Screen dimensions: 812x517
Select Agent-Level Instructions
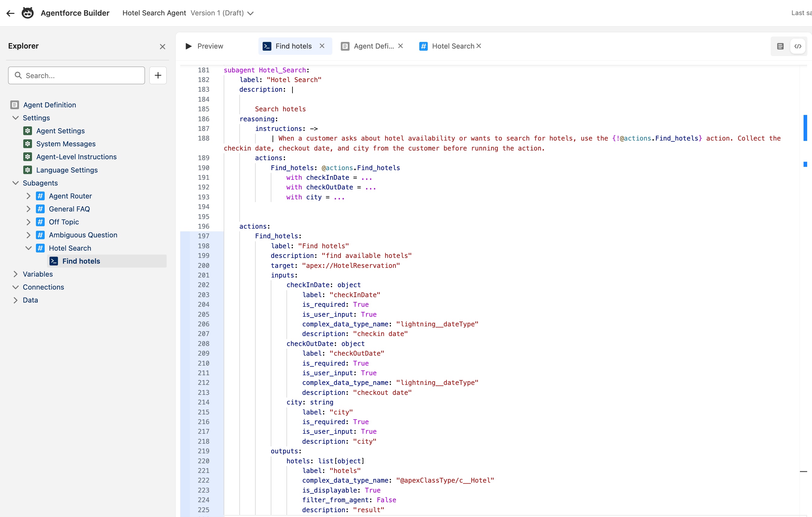[x=76, y=157]
